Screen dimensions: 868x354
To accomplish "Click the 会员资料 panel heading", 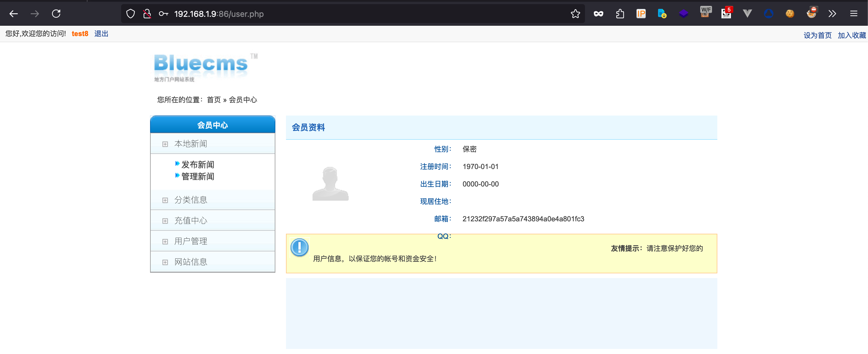I will 308,127.
